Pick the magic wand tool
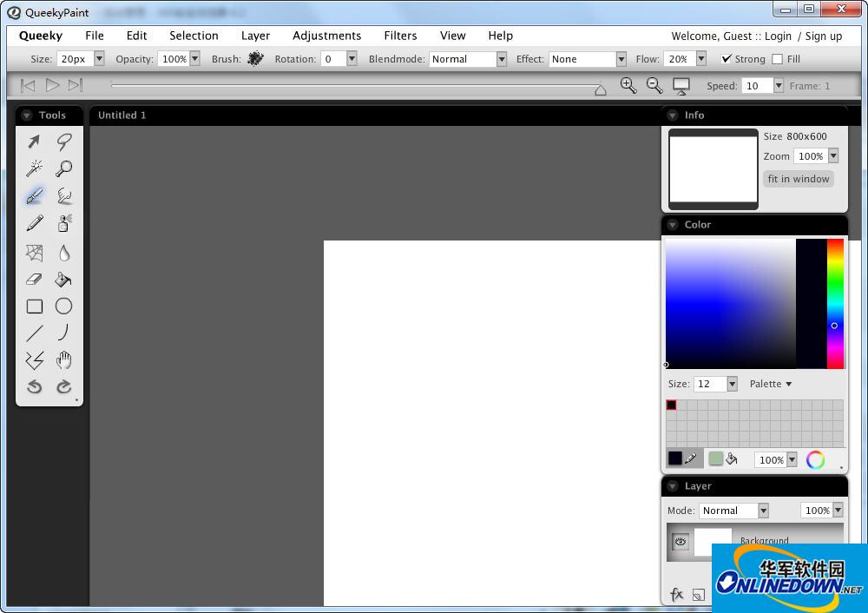The image size is (868, 613). pos(34,168)
